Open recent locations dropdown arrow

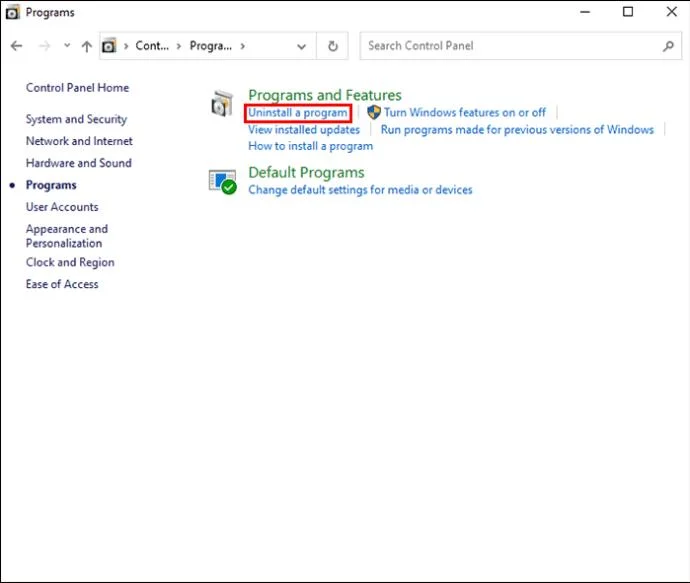point(67,45)
